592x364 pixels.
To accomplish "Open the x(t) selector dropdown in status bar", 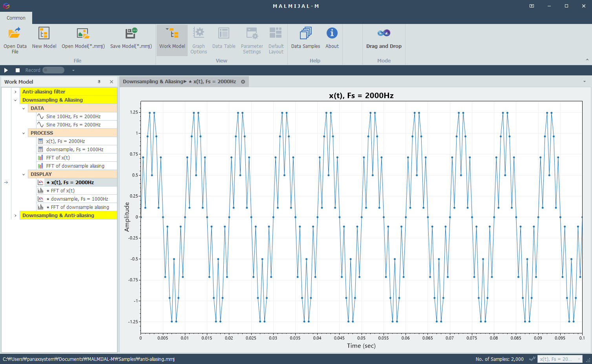I will [x=560, y=359].
